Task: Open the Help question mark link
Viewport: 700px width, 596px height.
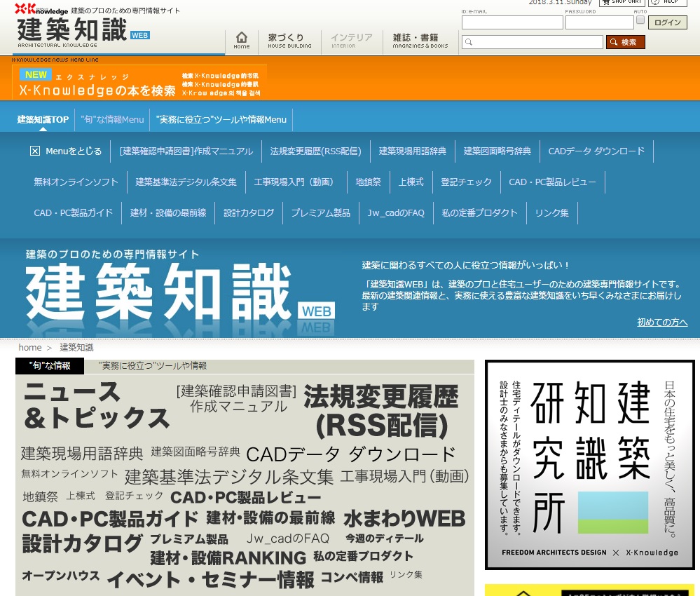Action: tap(667, 2)
